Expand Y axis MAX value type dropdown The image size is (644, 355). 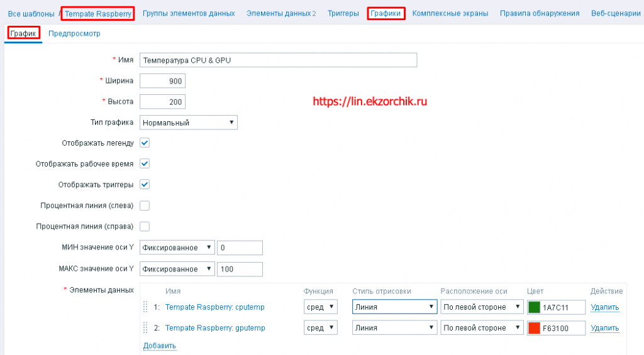click(x=177, y=269)
